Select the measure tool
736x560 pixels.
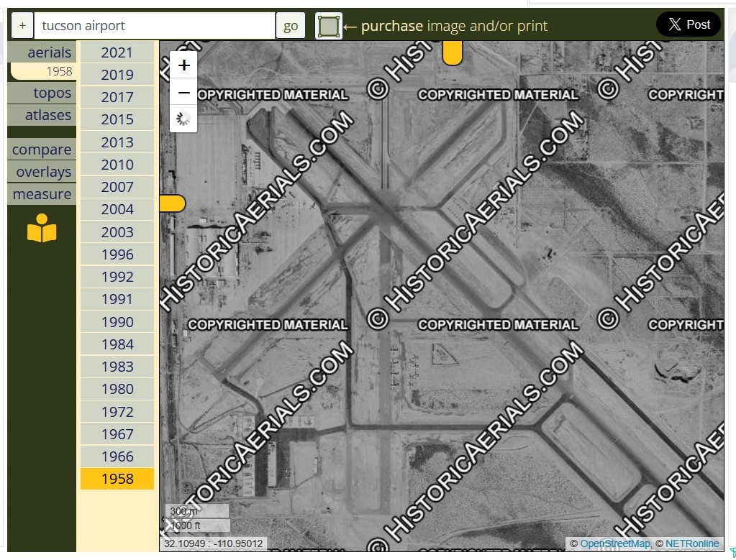(42, 194)
